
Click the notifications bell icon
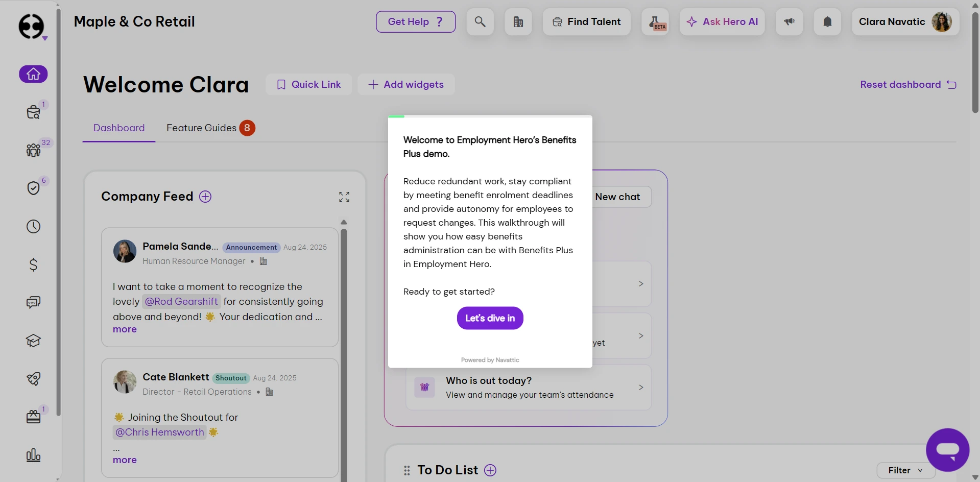pos(827,22)
